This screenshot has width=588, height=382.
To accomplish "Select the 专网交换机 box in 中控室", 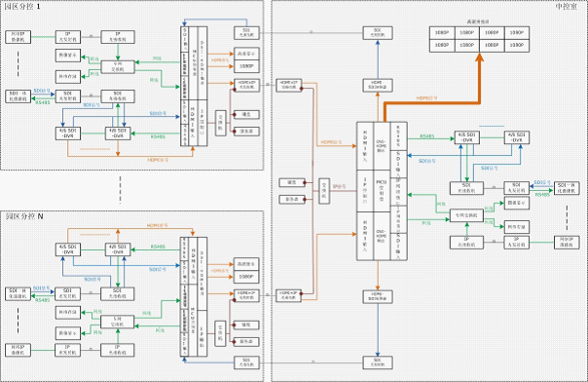I will pos(466,215).
